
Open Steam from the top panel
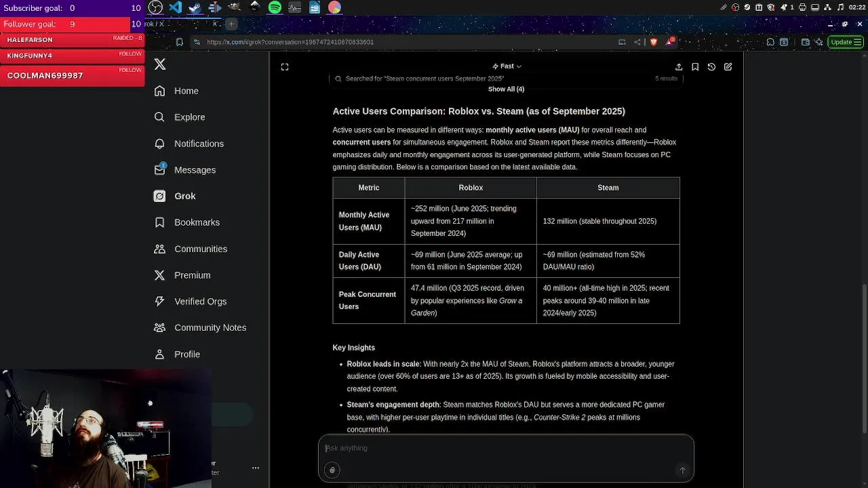coord(195,7)
